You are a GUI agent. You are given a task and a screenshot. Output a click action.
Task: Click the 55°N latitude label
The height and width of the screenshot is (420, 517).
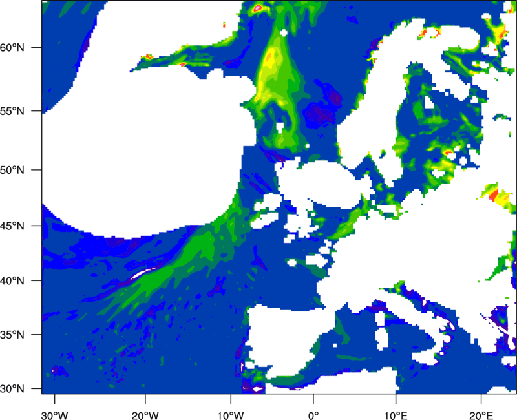[12, 111]
